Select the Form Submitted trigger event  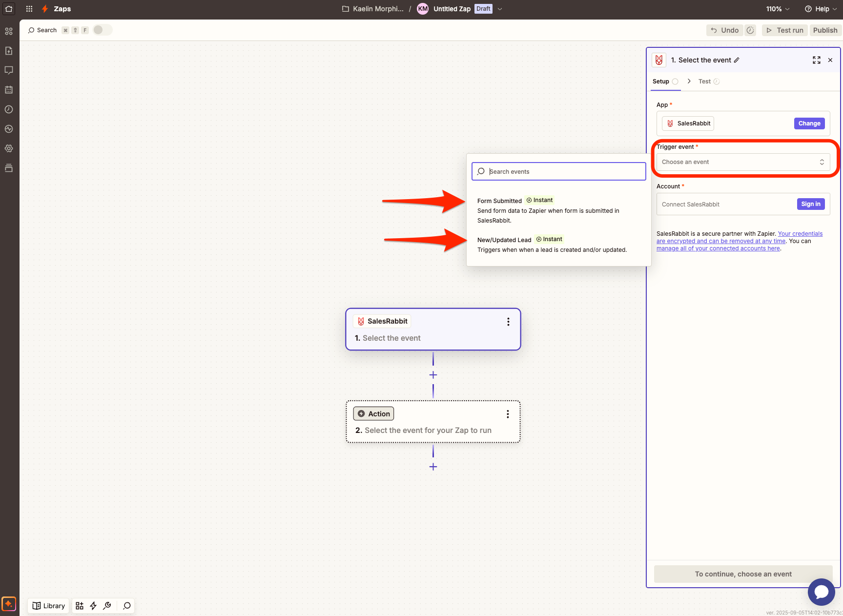pos(499,201)
